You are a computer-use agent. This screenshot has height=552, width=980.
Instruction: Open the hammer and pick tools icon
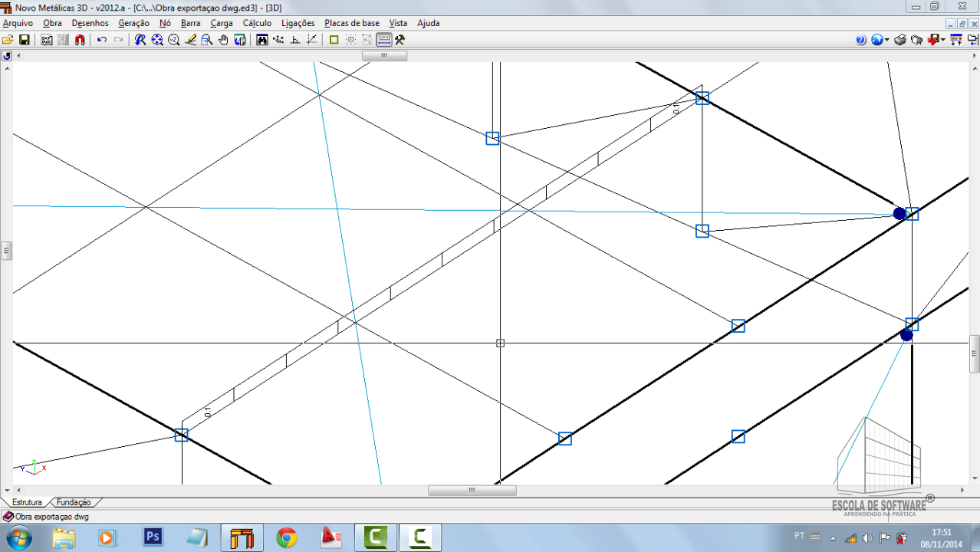point(400,40)
